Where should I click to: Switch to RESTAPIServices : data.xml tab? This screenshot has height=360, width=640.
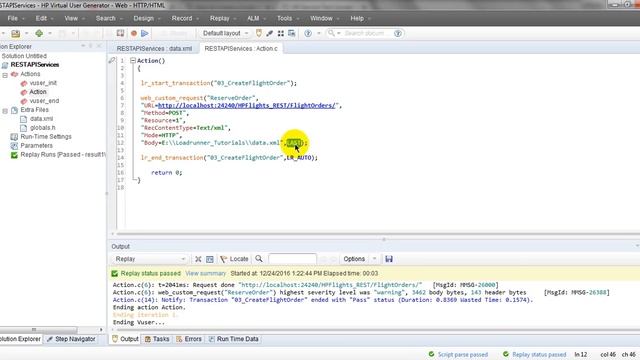pyautogui.click(x=154, y=49)
